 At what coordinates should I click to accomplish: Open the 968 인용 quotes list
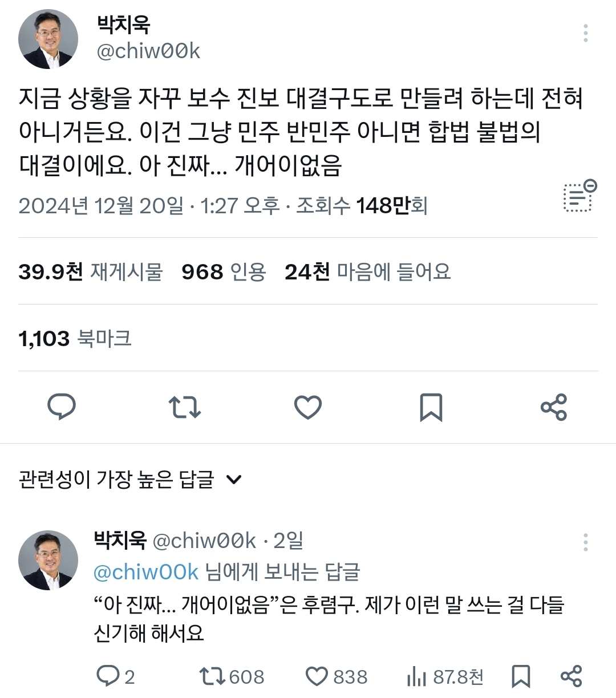coord(224,271)
